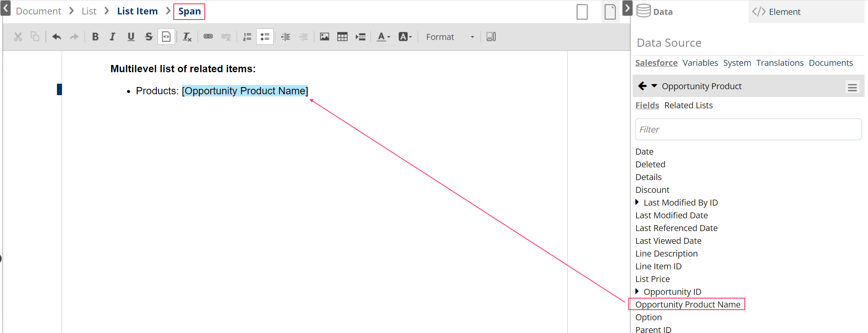Open the Related Lists tab
The width and height of the screenshot is (868, 333).
[x=688, y=105]
